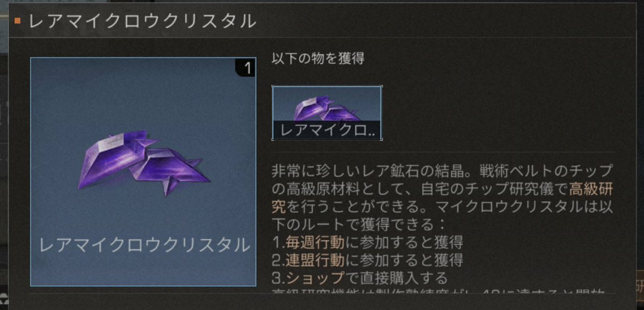
Task: Open the 毎週行動 highlighted link
Action: (x=315, y=243)
